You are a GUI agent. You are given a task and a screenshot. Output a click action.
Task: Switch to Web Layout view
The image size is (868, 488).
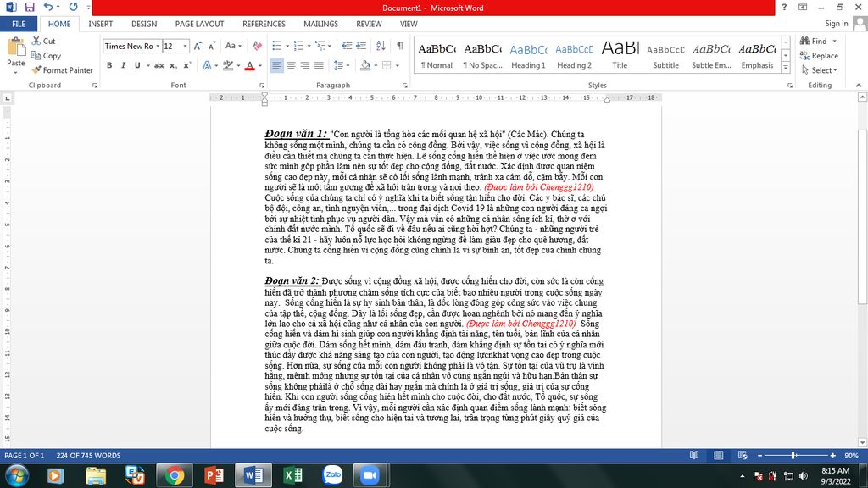point(743,455)
